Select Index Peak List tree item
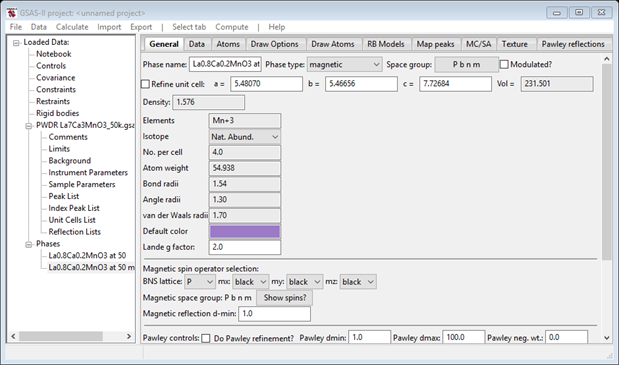 (x=74, y=208)
